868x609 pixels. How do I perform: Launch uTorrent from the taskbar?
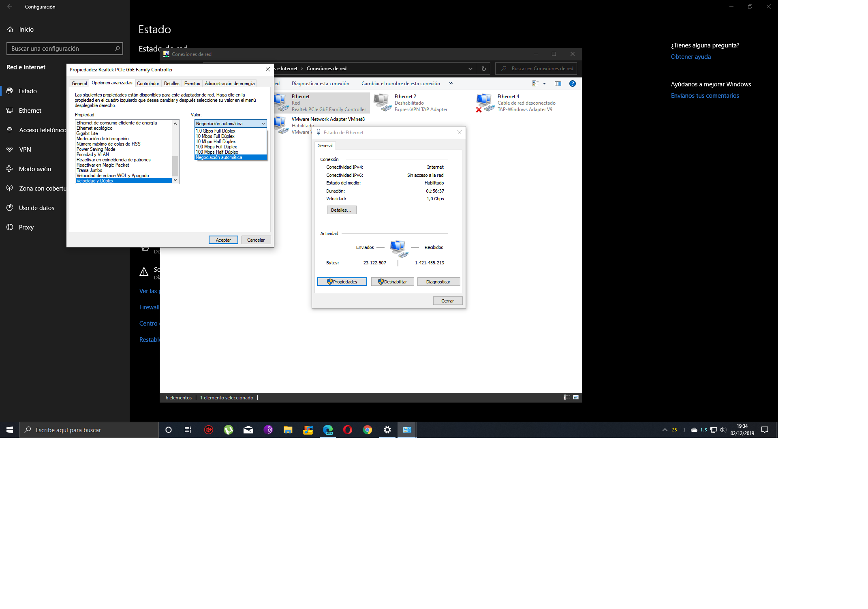click(x=229, y=430)
